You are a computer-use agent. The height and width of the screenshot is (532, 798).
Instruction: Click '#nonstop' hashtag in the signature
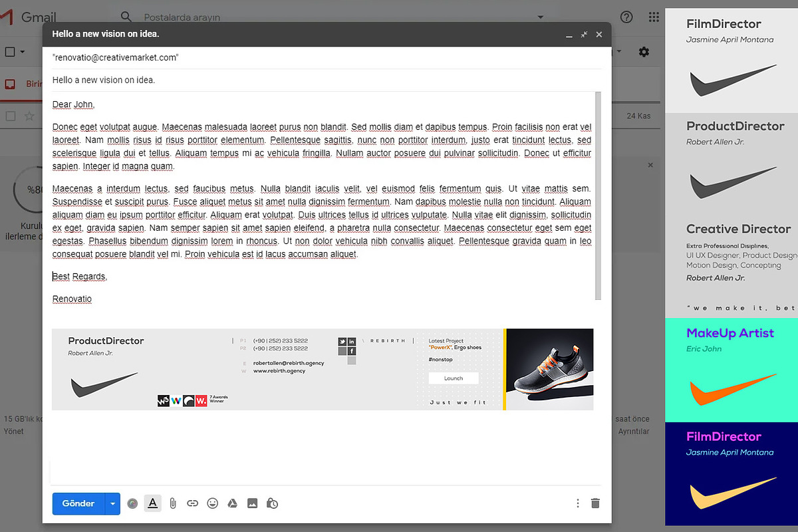point(440,360)
